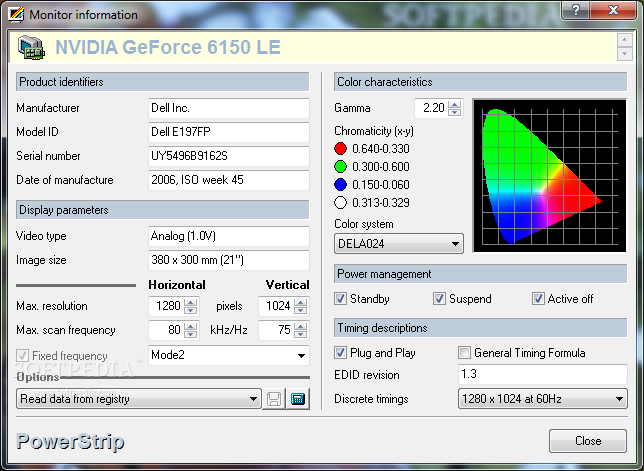Image resolution: width=644 pixels, height=471 pixels.
Task: Click the Power management section header
Action: click(x=481, y=274)
